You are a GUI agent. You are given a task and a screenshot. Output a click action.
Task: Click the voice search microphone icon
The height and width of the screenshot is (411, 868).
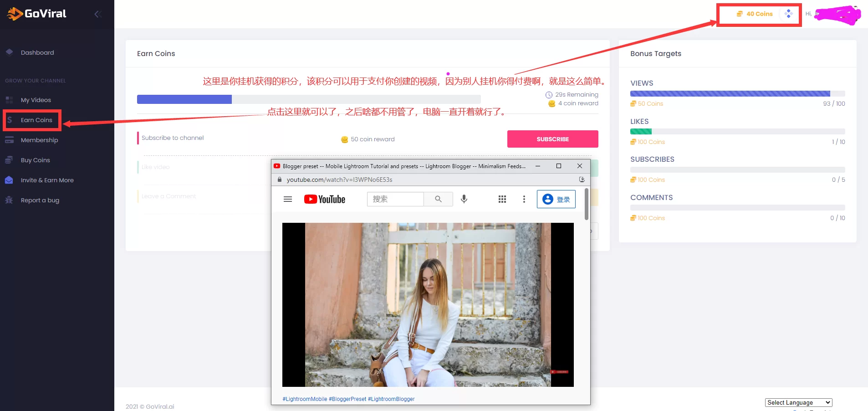[x=464, y=199]
